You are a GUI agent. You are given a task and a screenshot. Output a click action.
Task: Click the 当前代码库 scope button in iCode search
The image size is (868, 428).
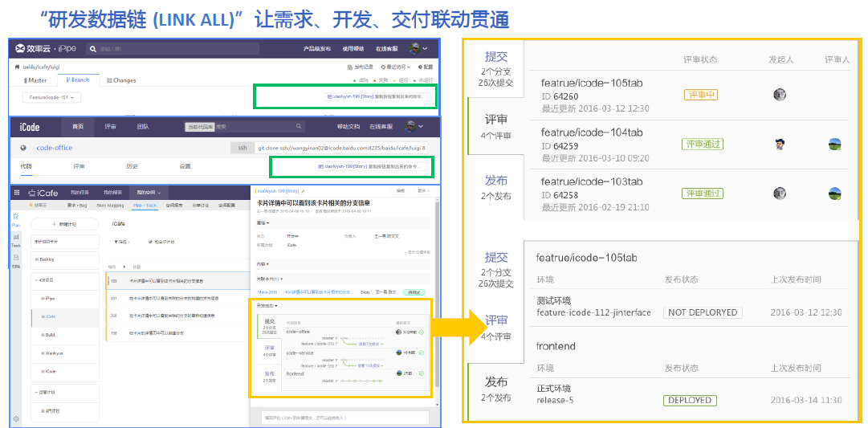(199, 127)
